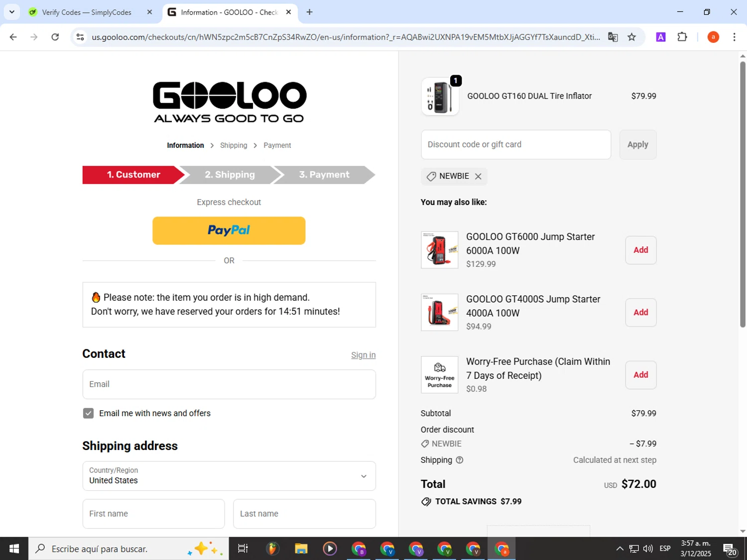Click the Windows taskbar search box
This screenshot has width=747, height=560.
click(x=128, y=549)
